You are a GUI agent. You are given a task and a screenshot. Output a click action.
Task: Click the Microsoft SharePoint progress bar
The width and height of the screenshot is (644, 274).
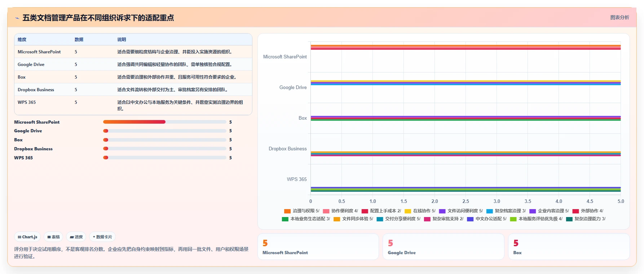pos(165,122)
